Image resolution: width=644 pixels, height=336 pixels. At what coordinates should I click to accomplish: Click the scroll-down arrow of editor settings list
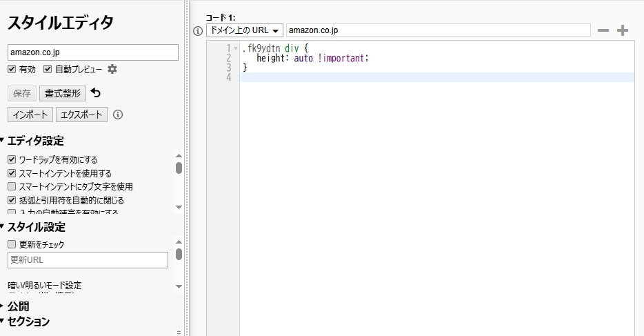pyautogui.click(x=179, y=207)
